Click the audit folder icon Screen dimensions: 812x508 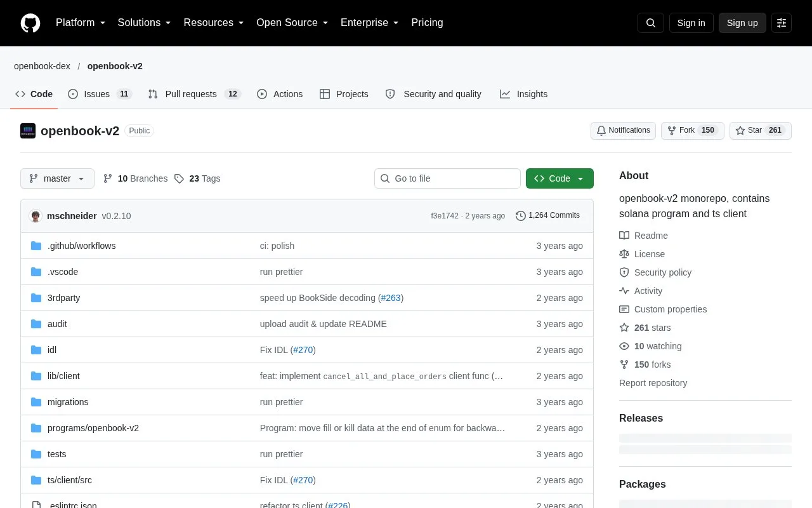[x=36, y=324]
